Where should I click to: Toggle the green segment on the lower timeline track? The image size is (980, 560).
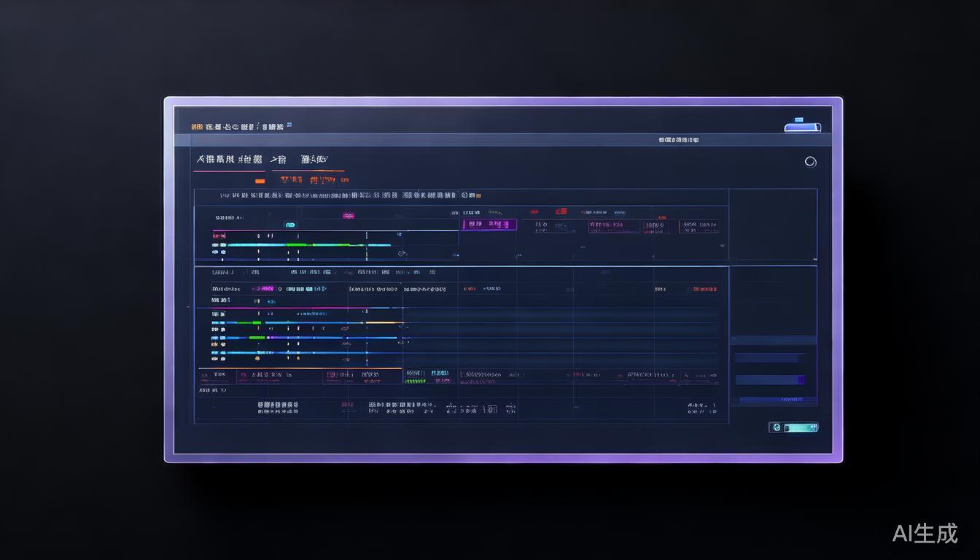(x=257, y=338)
